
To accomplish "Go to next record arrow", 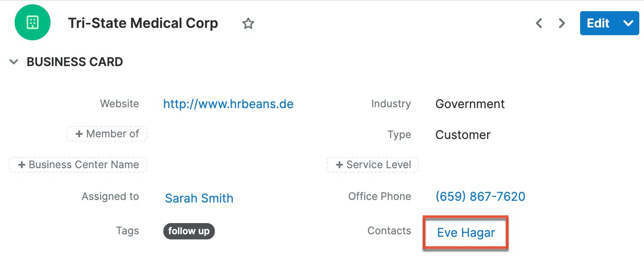I will 562,23.
